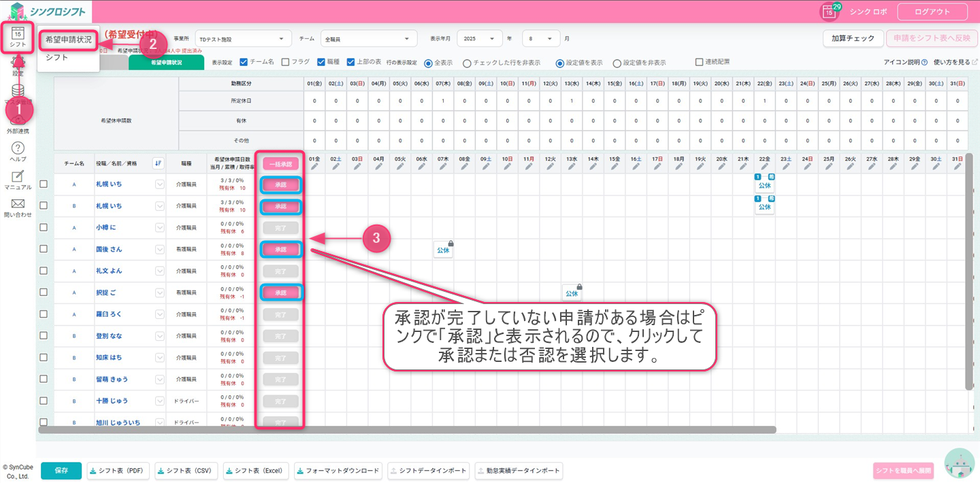Click the アイコン説明 help icon
980x483 pixels.
click(x=924, y=62)
